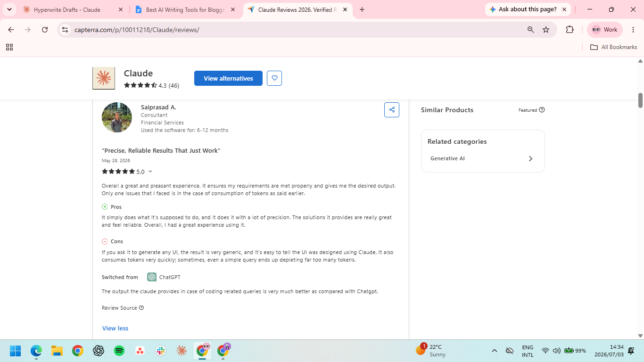The image size is (644, 362).
Task: Close the Best AI Writing Tools tab
Action: 233,9
